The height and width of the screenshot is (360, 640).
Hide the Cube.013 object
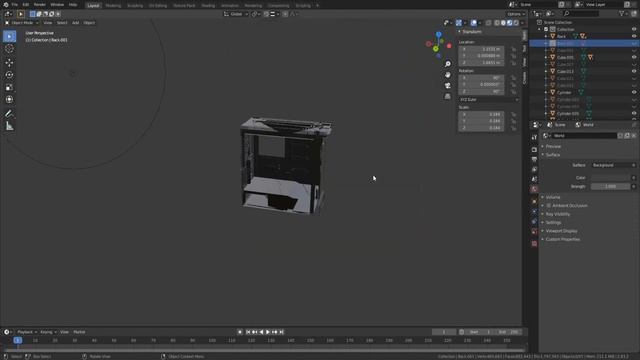pyautogui.click(x=634, y=71)
